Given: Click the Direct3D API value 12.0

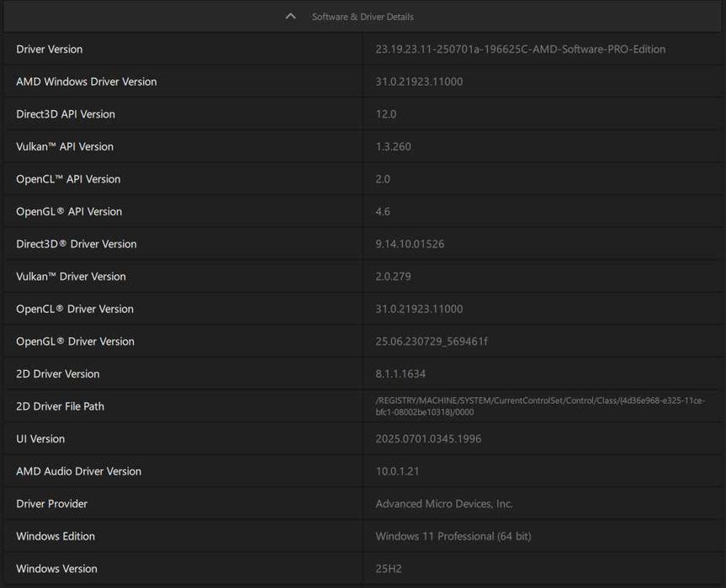Looking at the screenshot, I should [x=385, y=114].
